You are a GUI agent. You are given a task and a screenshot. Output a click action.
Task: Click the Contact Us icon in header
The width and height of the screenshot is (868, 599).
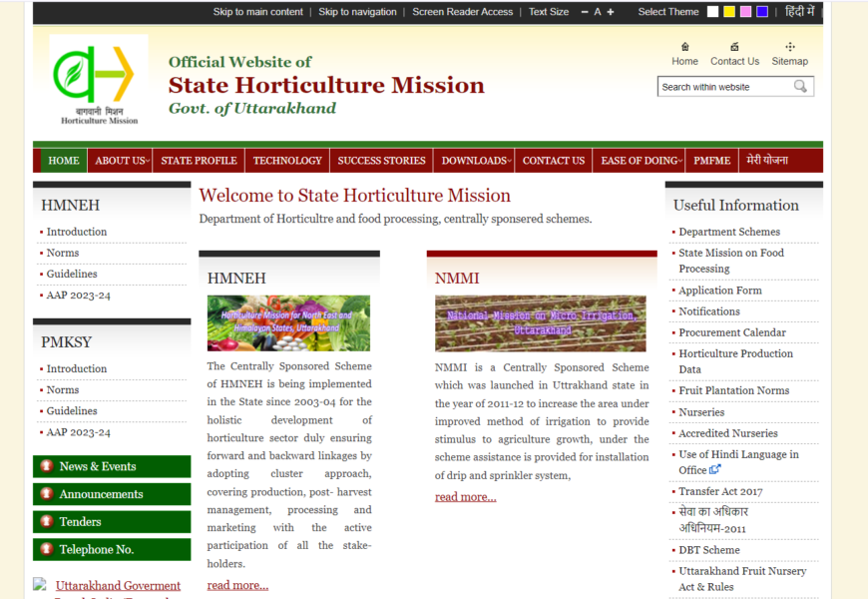[x=734, y=47]
